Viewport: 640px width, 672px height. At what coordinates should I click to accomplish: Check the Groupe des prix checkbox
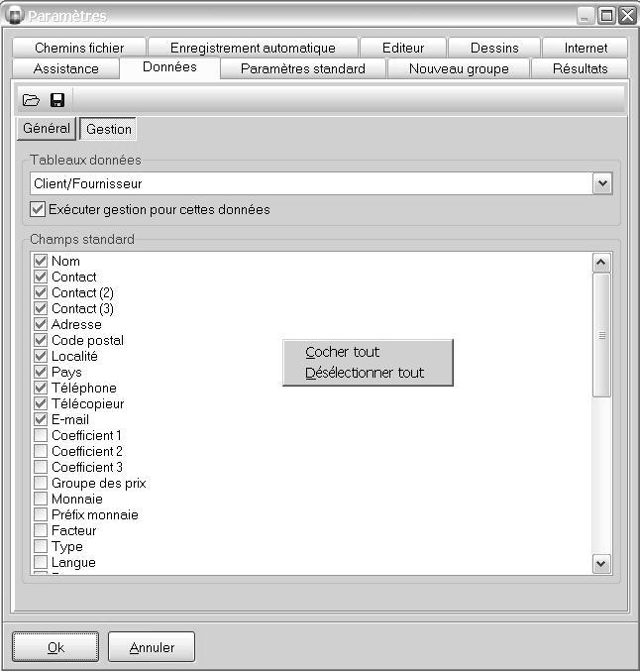pyautogui.click(x=41, y=483)
